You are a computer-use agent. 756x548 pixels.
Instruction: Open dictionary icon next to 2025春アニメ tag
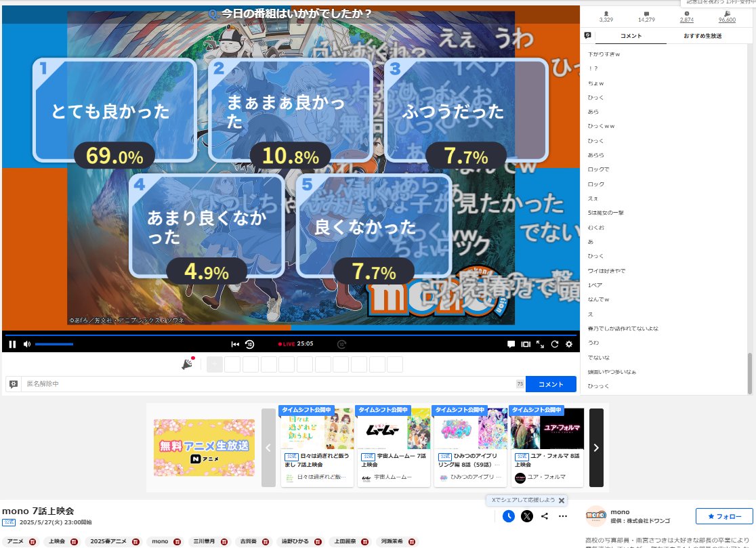[135, 542]
